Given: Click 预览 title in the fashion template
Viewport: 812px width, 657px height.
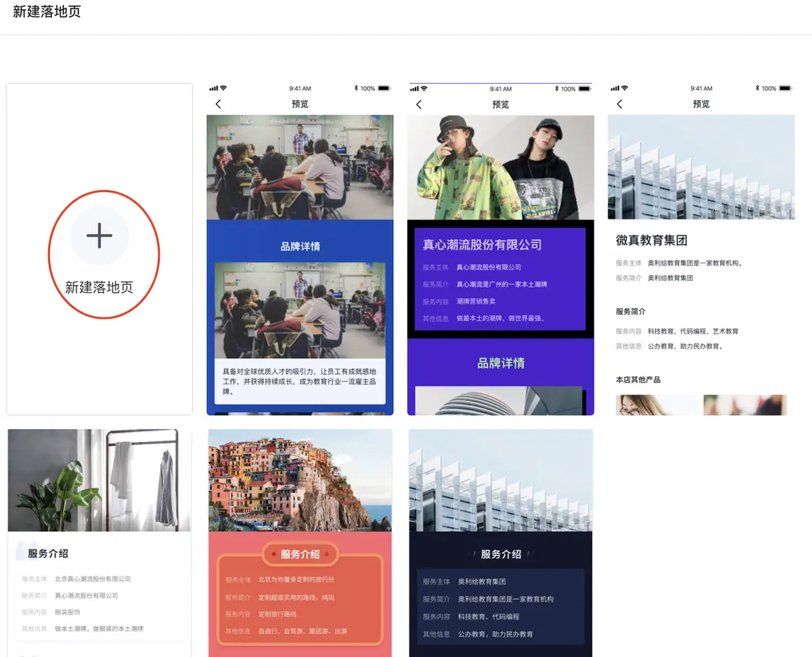Looking at the screenshot, I should [501, 104].
